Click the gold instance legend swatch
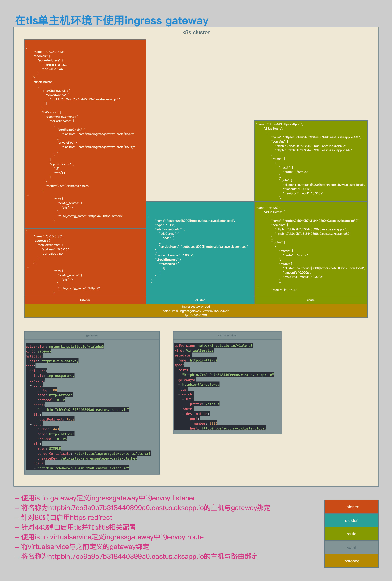The height and width of the screenshot is (581, 392). (351, 561)
